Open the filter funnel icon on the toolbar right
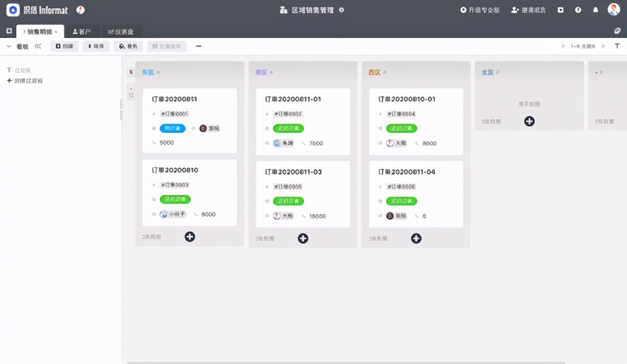This screenshot has height=364, width=627. pos(617,46)
